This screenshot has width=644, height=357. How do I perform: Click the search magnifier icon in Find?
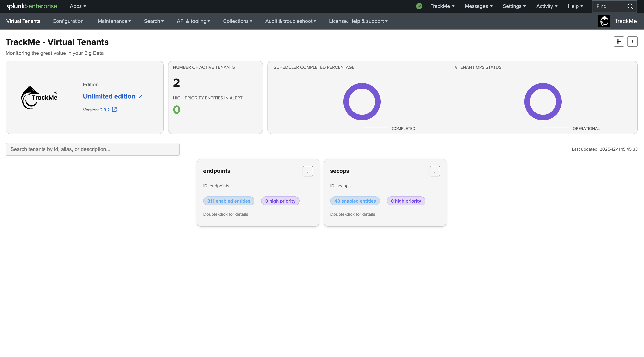(630, 6)
